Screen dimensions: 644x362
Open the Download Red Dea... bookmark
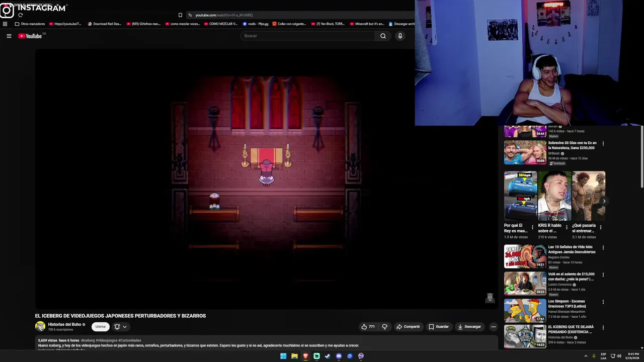pyautogui.click(x=105, y=24)
